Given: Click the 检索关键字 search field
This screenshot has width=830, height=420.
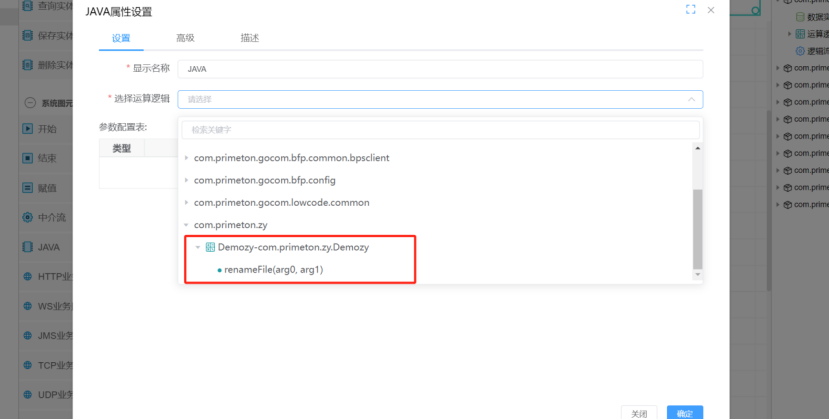Looking at the screenshot, I should [440, 130].
